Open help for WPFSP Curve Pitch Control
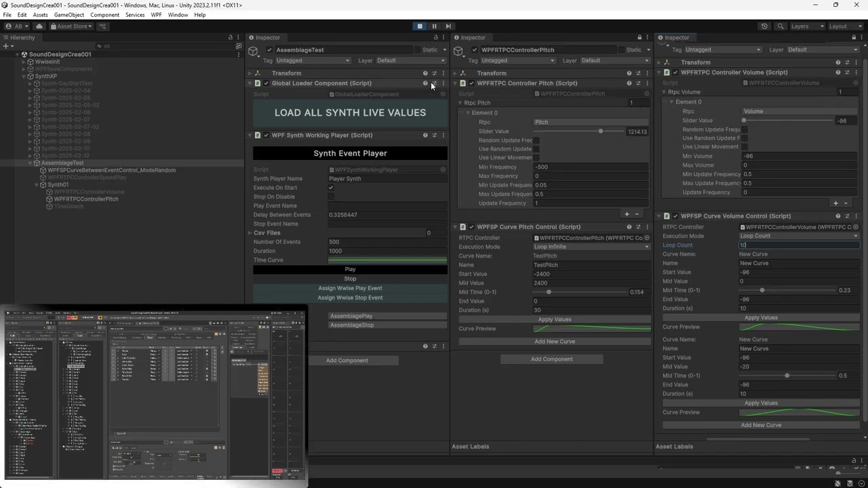Screen dimensions: 868x488 pos(629,227)
